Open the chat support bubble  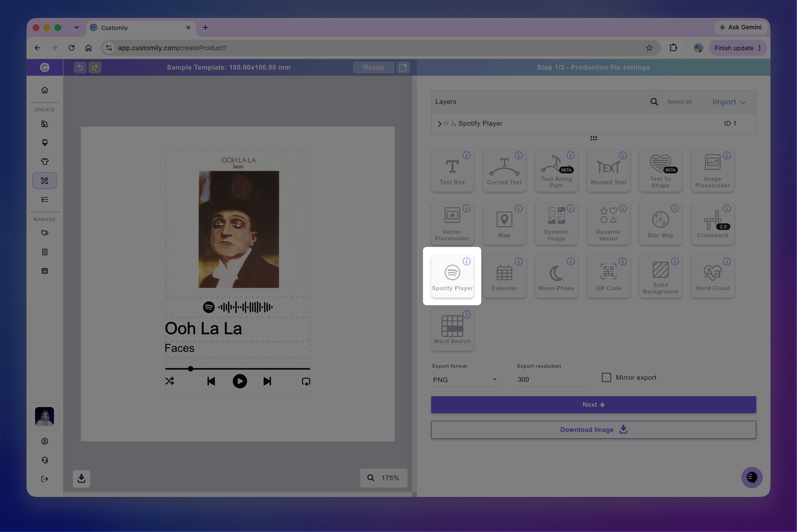pos(752,478)
